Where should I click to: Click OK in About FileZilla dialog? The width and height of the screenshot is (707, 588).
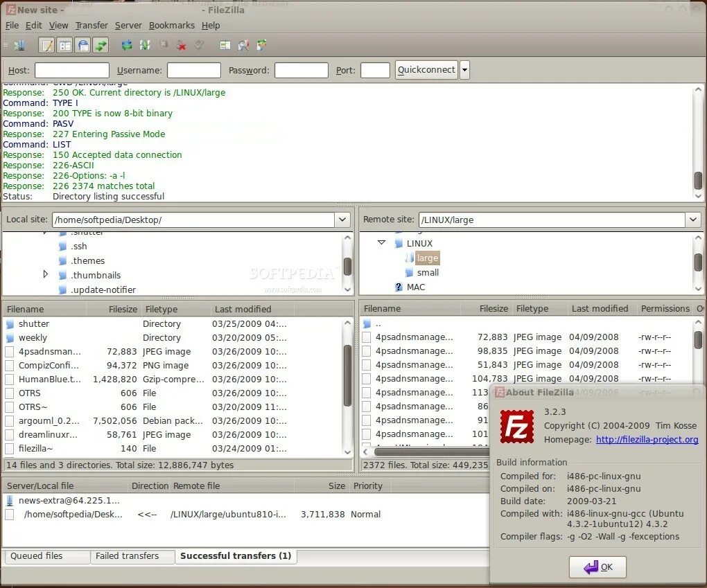(597, 567)
